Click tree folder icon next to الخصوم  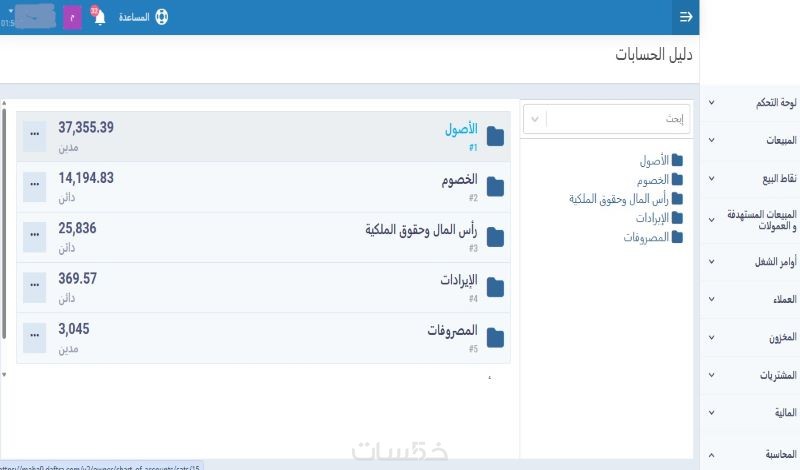(677, 179)
